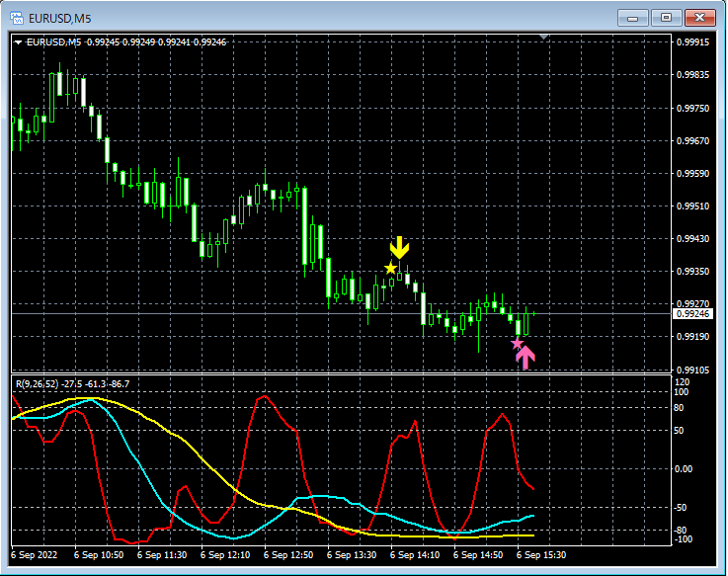Click the 6 Sep 11:30 time label
Screen dimensions: 728x576
[162, 555]
